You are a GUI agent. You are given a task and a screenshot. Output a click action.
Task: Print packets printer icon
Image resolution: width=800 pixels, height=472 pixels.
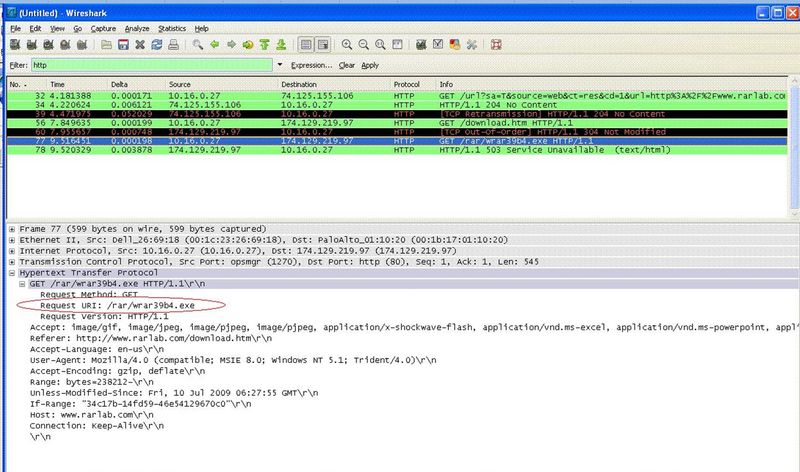173,45
